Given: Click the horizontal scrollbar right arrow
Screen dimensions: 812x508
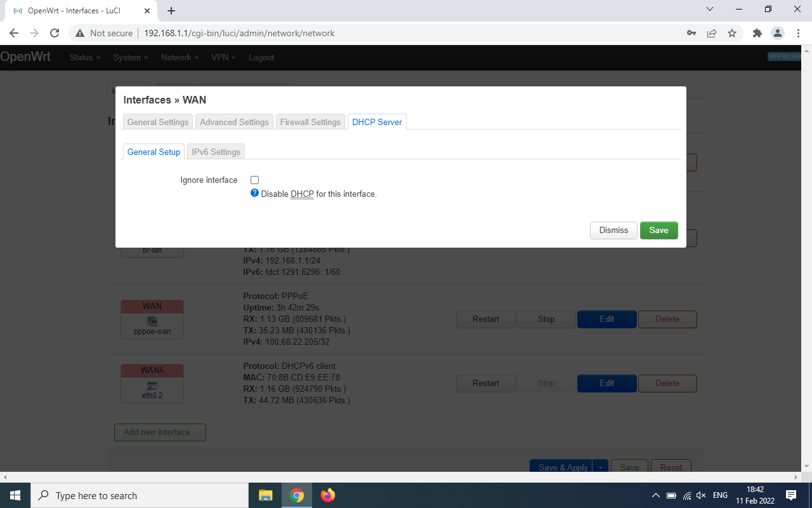Looking at the screenshot, I should pyautogui.click(x=796, y=477).
